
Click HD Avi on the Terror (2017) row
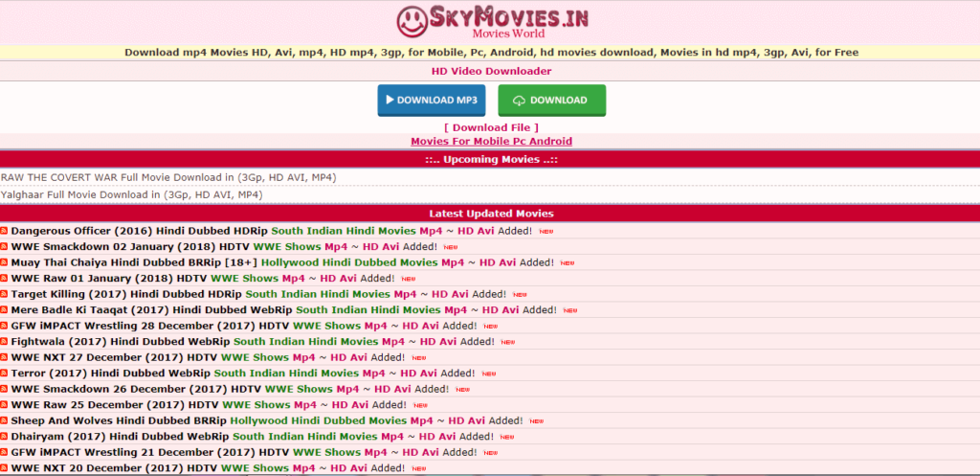419,373
